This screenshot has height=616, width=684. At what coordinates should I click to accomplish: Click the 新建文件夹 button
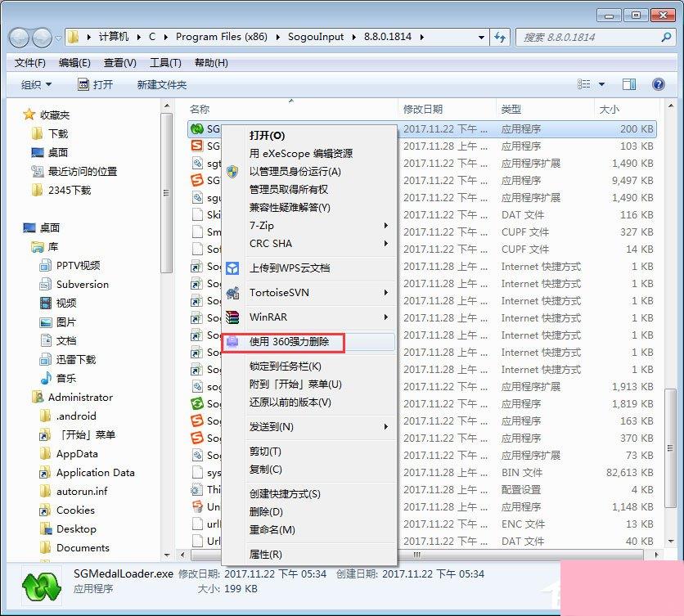coord(162,84)
